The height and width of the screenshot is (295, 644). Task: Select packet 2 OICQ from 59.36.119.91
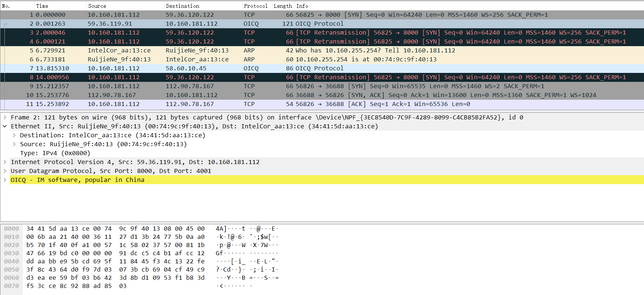[x=322, y=24]
